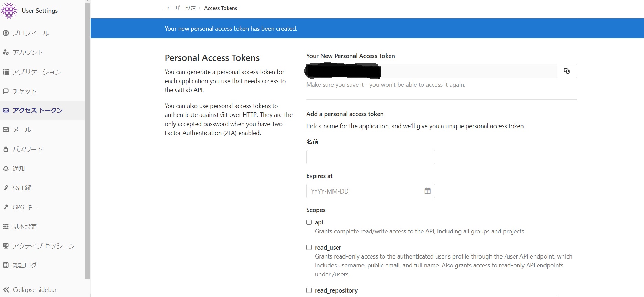The image size is (644, 297).
Task: Click the パスワード lock icon
Action: tap(6, 149)
